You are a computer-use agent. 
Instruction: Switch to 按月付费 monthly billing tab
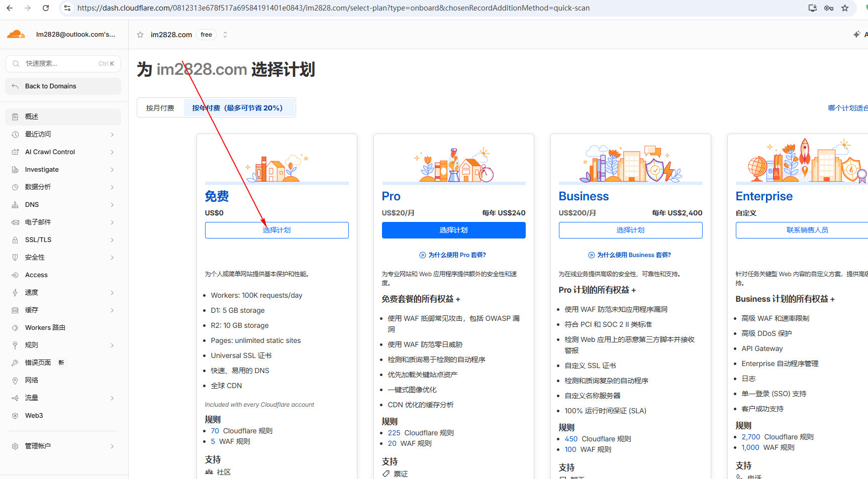tap(160, 108)
